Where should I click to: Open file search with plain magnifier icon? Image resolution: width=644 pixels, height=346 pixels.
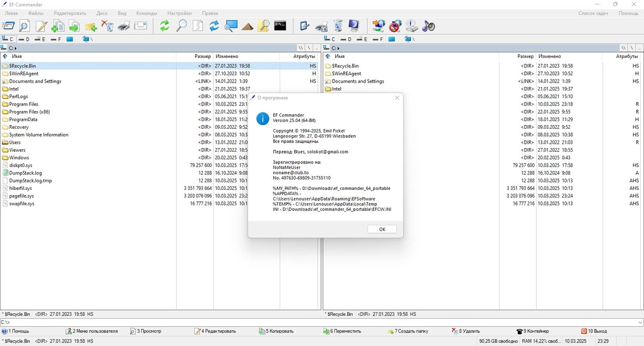pos(181,25)
